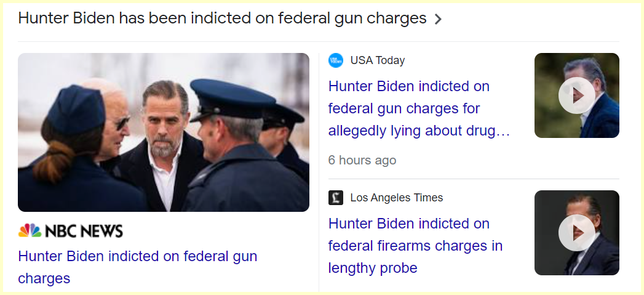Click the '6 hours ago' timestamp

click(x=362, y=160)
